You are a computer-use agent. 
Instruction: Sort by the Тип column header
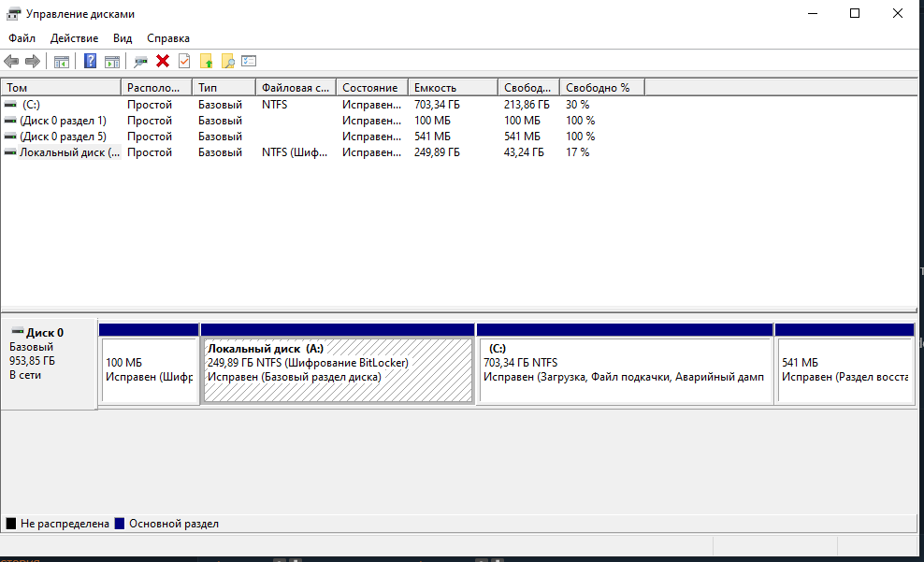click(224, 88)
